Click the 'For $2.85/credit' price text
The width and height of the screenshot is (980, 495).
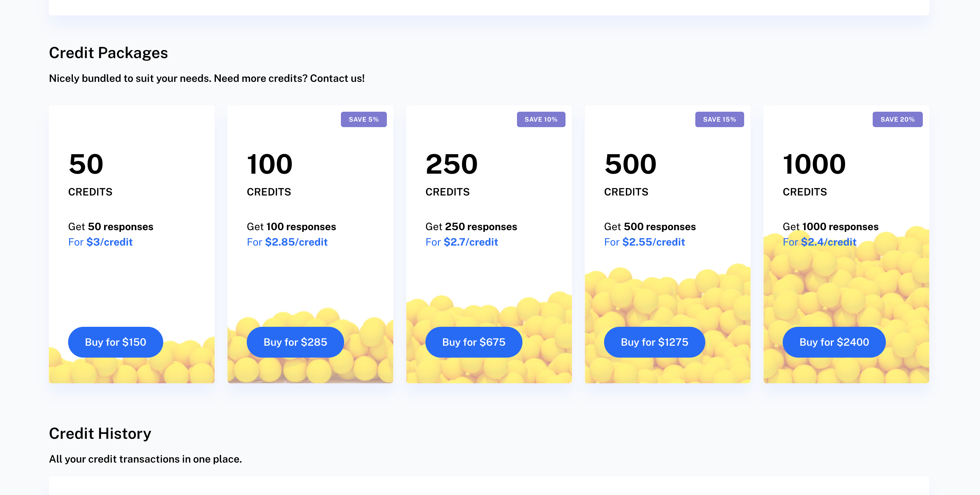pyautogui.click(x=287, y=242)
